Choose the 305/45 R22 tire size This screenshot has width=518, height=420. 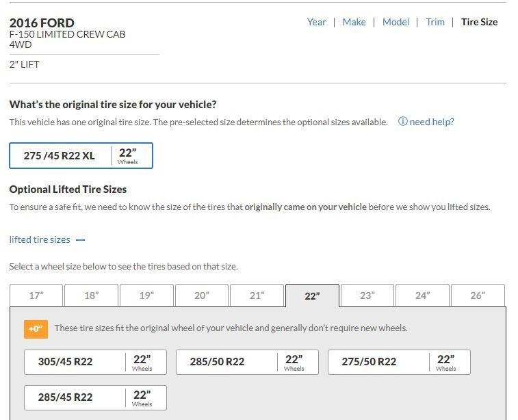coord(95,362)
